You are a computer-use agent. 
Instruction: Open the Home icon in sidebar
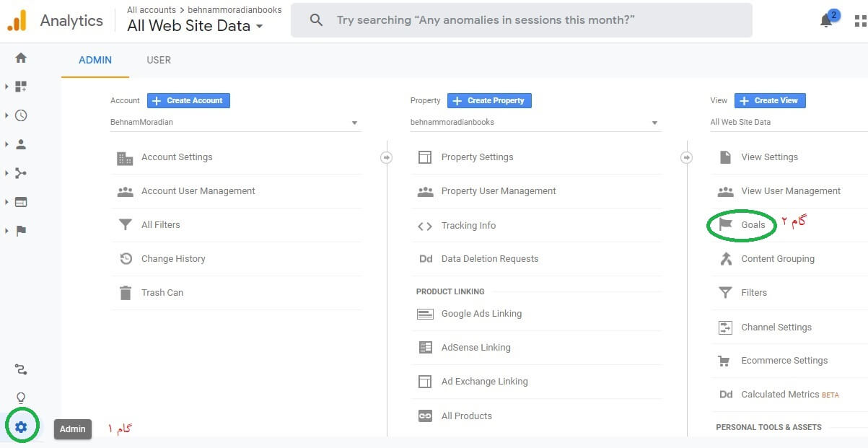tap(21, 58)
